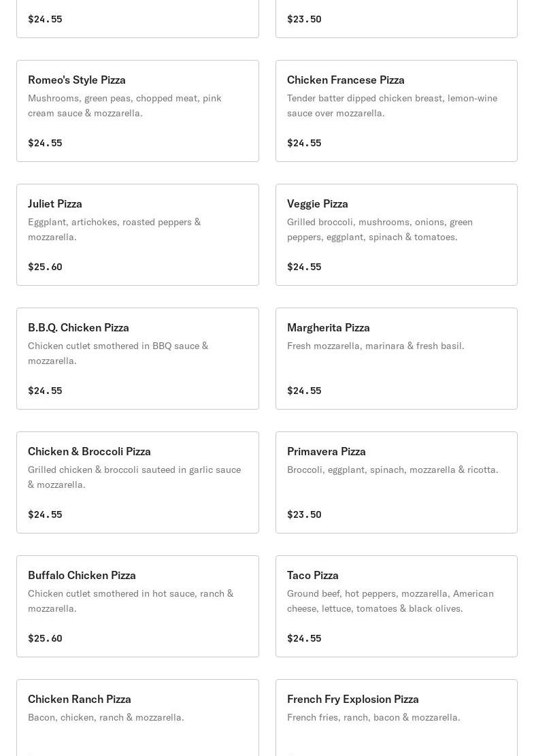Click $25.60 price under Buffalo Chicken Pizza
The width and height of the screenshot is (534, 756).
click(x=46, y=638)
